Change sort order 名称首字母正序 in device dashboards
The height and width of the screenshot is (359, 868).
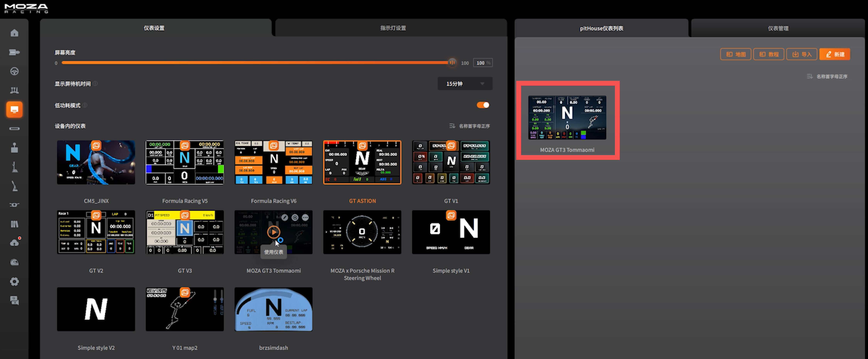(470, 126)
